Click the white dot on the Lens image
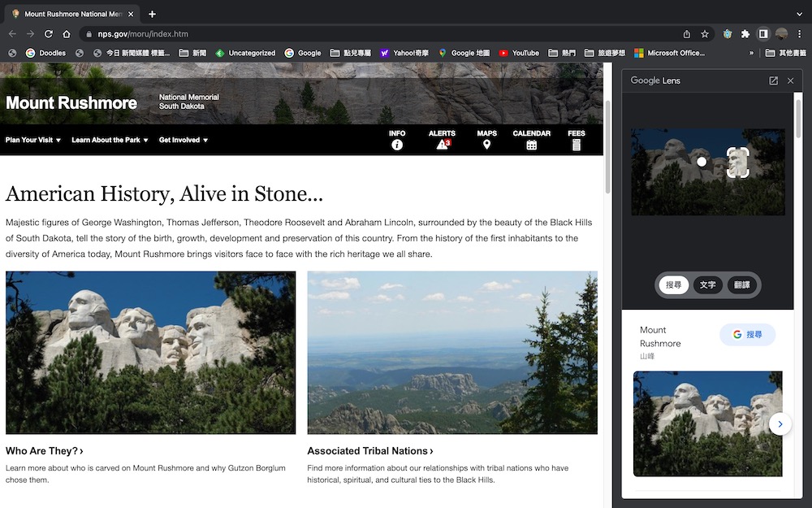This screenshot has height=508, width=812. pyautogui.click(x=702, y=162)
